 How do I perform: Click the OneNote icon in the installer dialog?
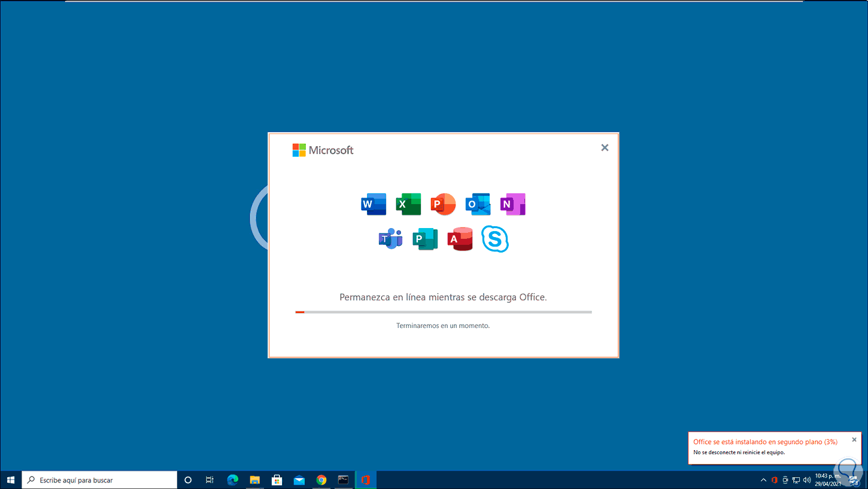click(512, 204)
